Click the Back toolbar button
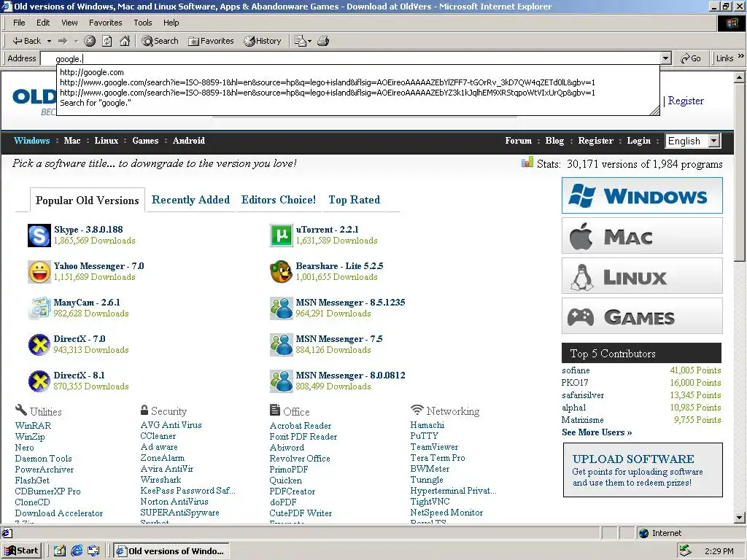 coord(27,41)
